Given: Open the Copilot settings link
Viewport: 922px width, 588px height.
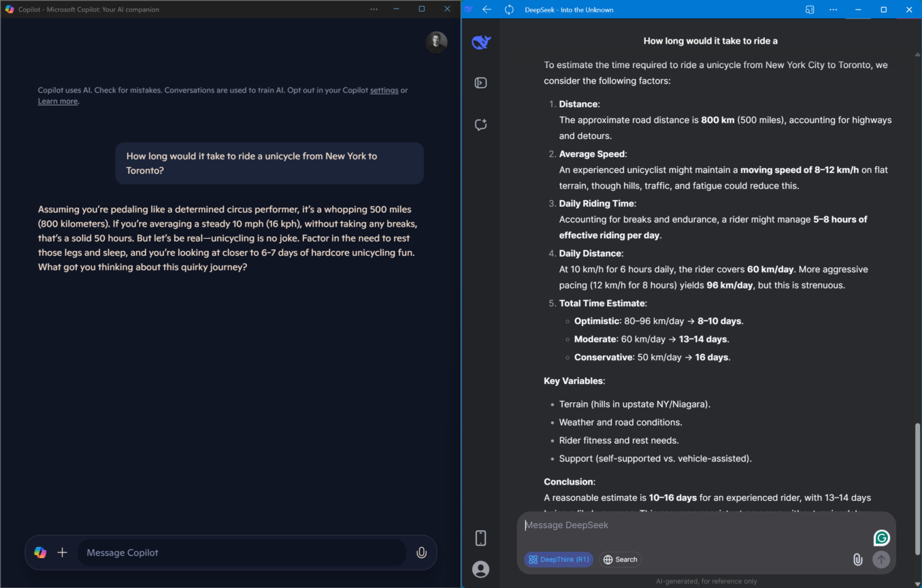Looking at the screenshot, I should coord(384,90).
